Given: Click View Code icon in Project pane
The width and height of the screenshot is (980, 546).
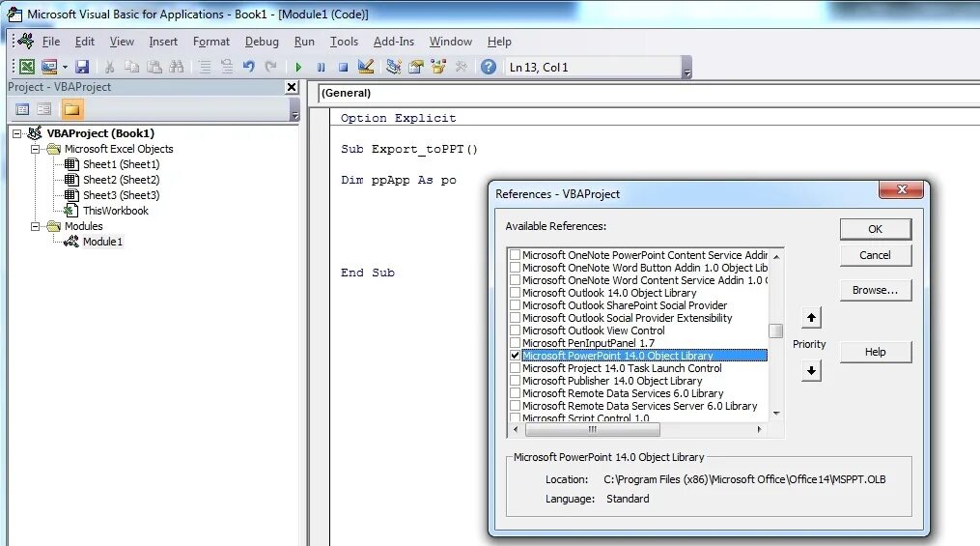Looking at the screenshot, I should 22,109.
